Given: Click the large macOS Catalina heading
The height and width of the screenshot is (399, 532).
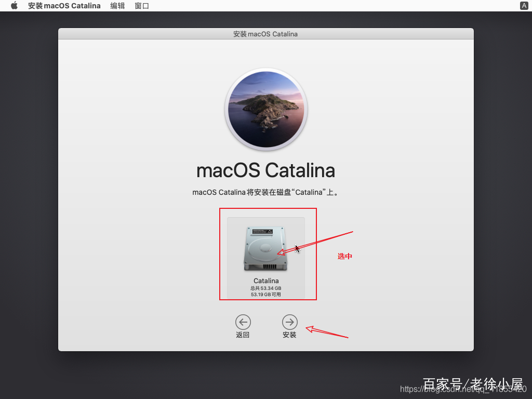Looking at the screenshot, I should coord(265,170).
